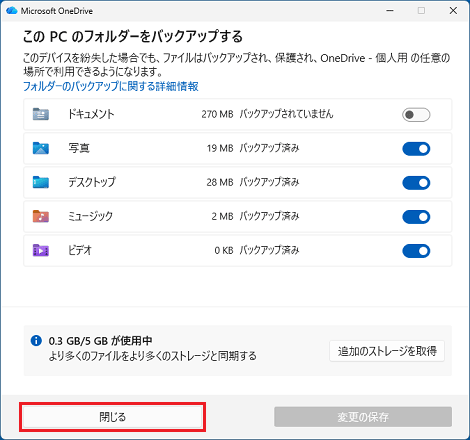This screenshot has width=470, height=440.
Task: Click 追加のストレージを取得 button
Action: pos(387,351)
